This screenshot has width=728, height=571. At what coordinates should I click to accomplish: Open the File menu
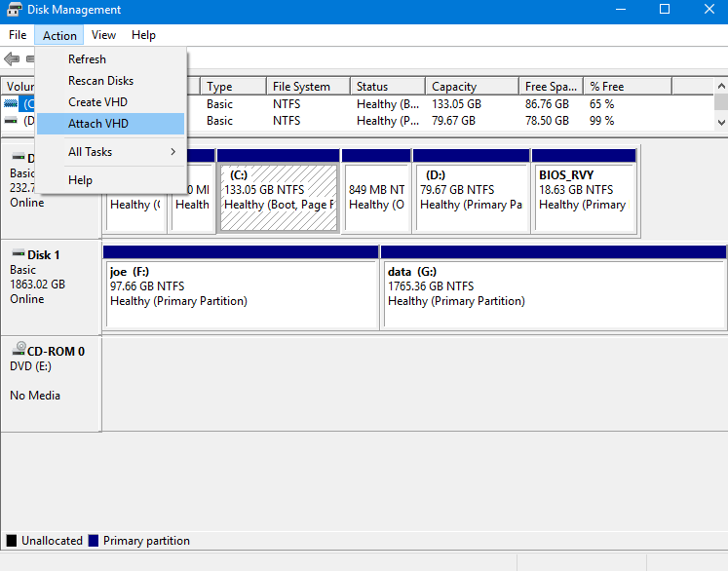coord(18,35)
